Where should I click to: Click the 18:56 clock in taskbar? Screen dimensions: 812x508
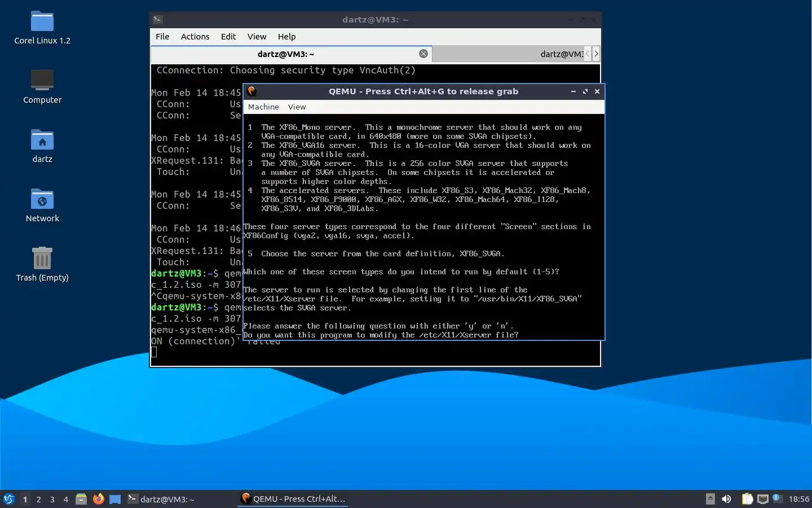point(798,499)
